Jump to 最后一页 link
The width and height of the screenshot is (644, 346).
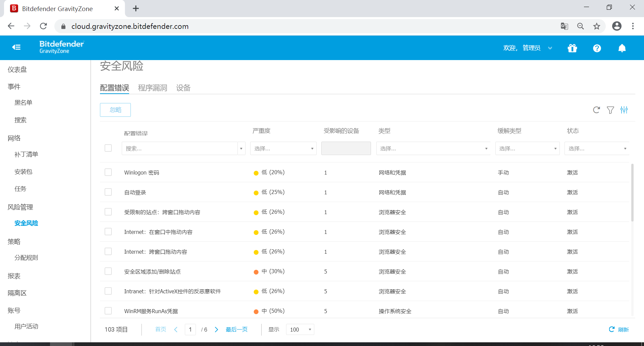[237, 330]
